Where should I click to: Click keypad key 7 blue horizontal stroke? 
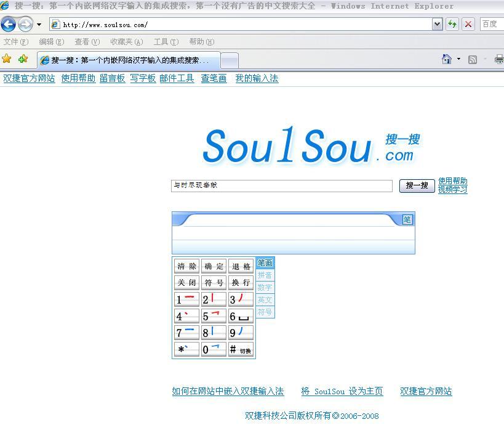point(186,333)
